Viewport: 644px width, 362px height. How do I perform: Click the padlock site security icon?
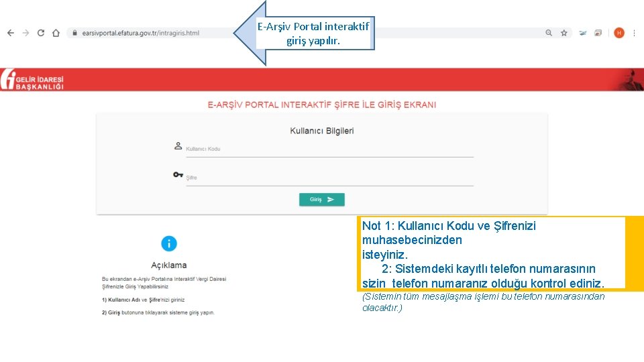point(74,33)
